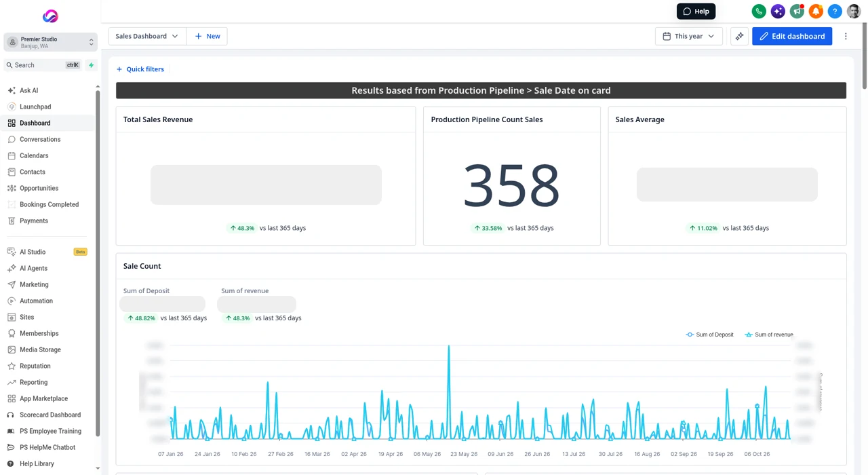Toggle Sum of Deposit legend series
Image resolution: width=868 pixels, height=475 pixels.
(709, 335)
